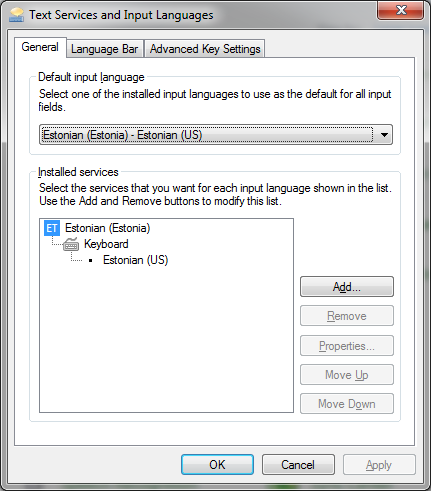The height and width of the screenshot is (491, 431).
Task: Select the General tab
Action: coord(40,47)
